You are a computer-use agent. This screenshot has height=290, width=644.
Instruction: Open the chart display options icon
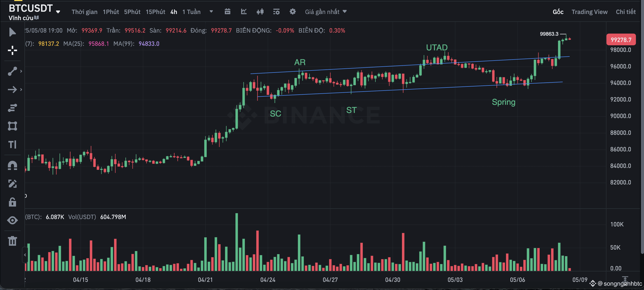coord(276,11)
